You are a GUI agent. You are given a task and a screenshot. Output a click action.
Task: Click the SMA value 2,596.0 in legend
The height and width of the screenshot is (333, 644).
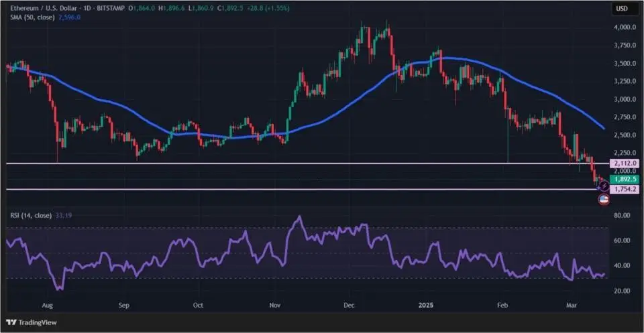click(70, 17)
